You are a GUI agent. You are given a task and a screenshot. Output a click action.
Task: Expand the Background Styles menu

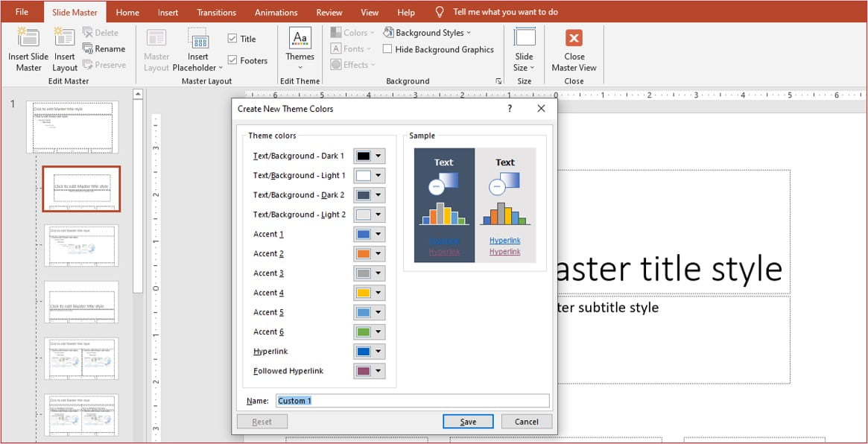(x=428, y=32)
